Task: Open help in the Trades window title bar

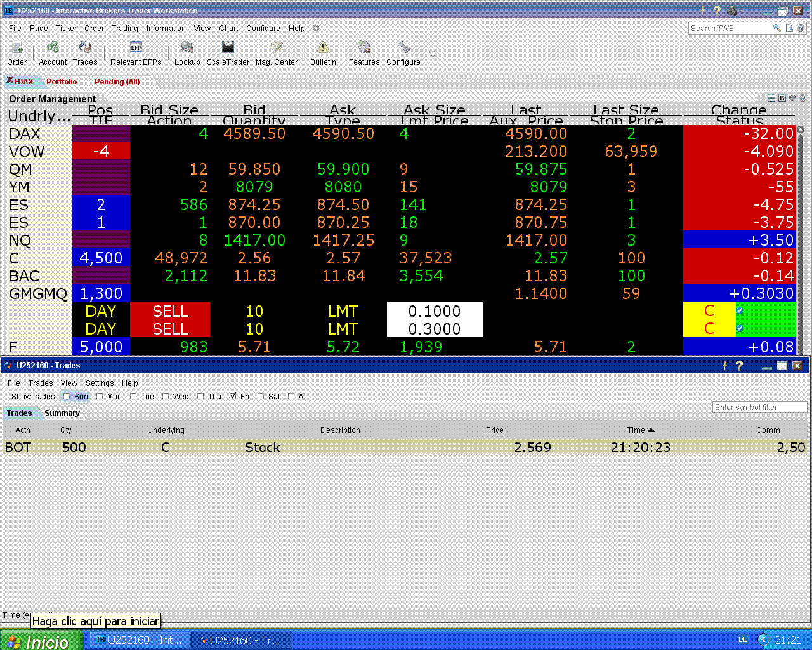Action: [739, 366]
